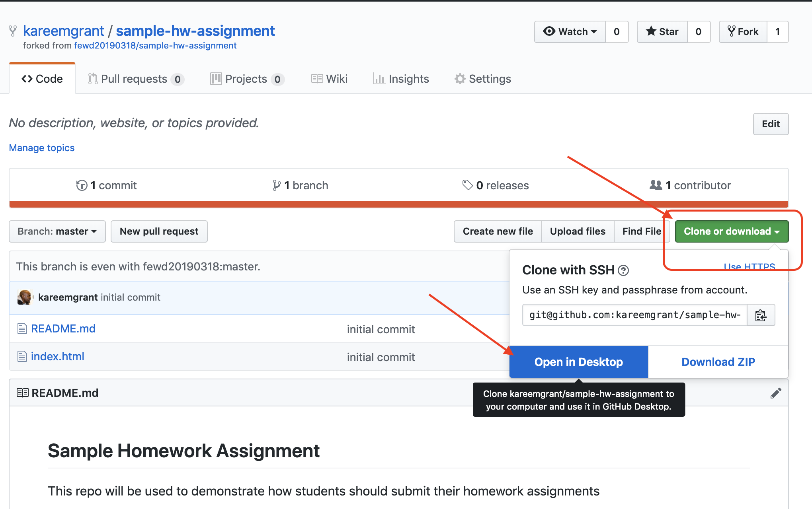Viewport: 812px width, 509px height.
Task: Click README.md row's initial commit message
Action: coord(381,329)
